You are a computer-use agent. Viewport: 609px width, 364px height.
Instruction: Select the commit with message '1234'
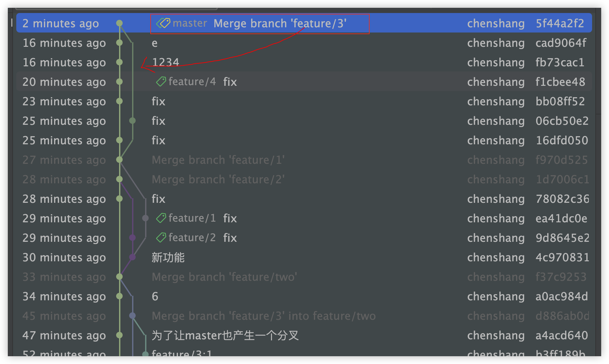pos(166,62)
